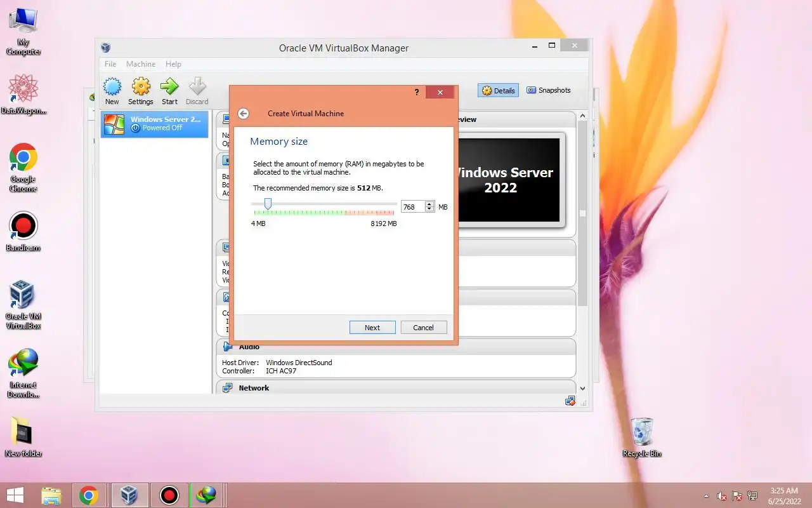The image size is (812, 508).
Task: Open the File menu
Action: [110, 64]
